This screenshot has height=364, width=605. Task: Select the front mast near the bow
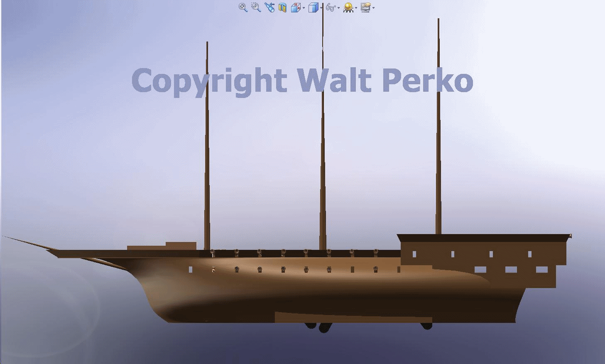(207, 166)
